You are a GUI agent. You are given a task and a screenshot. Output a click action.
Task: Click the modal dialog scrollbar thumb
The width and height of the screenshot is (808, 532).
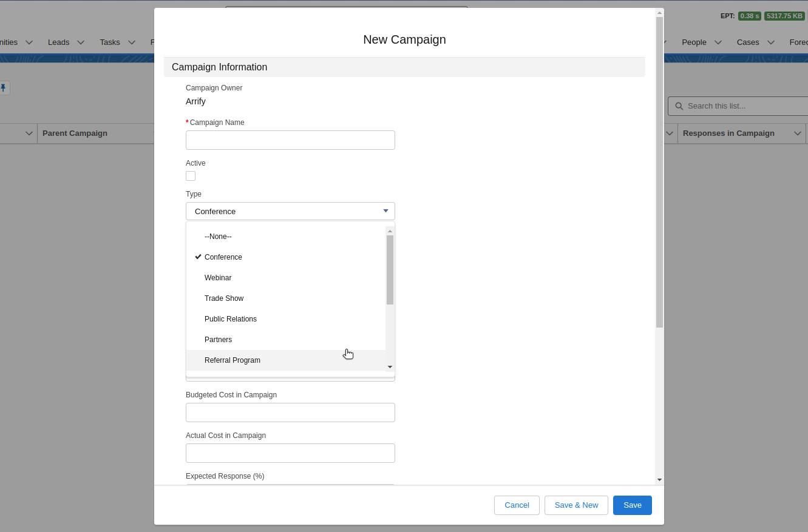click(659, 172)
